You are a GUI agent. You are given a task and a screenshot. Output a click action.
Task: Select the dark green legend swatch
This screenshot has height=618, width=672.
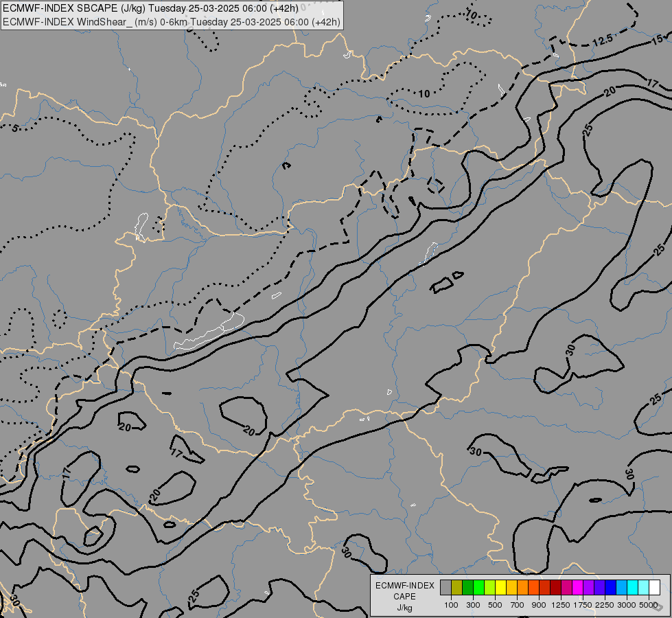click(468, 587)
